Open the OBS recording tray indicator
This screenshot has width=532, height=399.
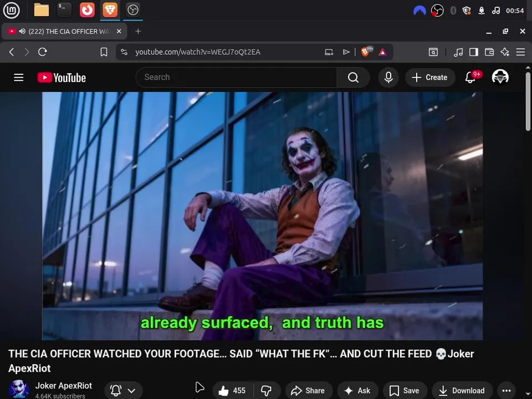[437, 11]
